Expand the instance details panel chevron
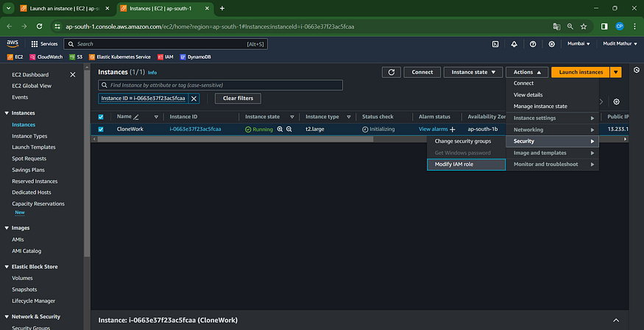The image size is (644, 330). click(x=615, y=320)
